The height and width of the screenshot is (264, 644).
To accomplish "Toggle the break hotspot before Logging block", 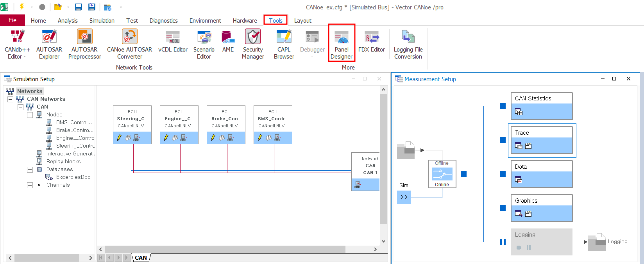I will (x=503, y=242).
